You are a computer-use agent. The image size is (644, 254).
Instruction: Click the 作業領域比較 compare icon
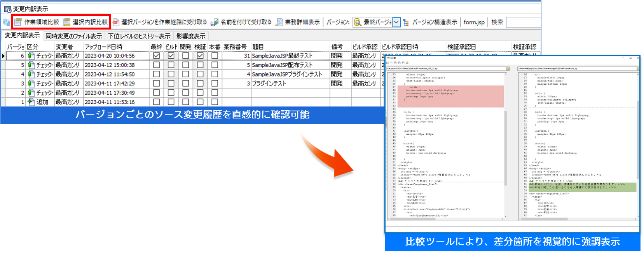pos(18,22)
